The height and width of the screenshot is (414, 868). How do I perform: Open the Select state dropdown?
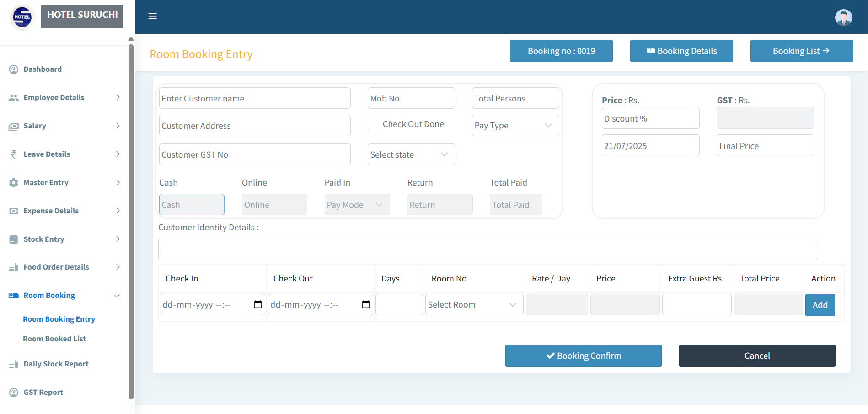[411, 154]
